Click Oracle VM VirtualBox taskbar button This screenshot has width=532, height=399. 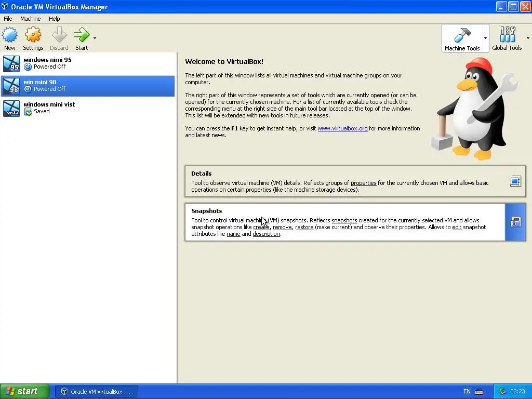tap(96, 392)
